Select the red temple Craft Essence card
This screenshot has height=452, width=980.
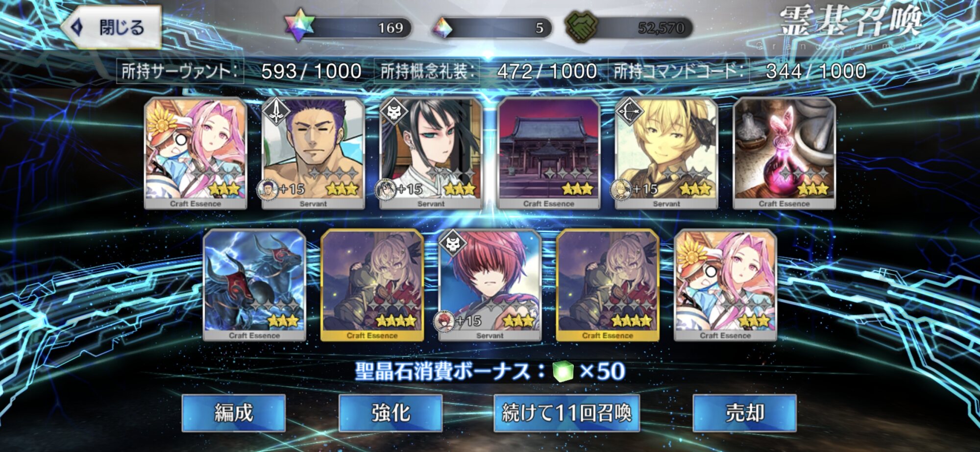coord(549,153)
